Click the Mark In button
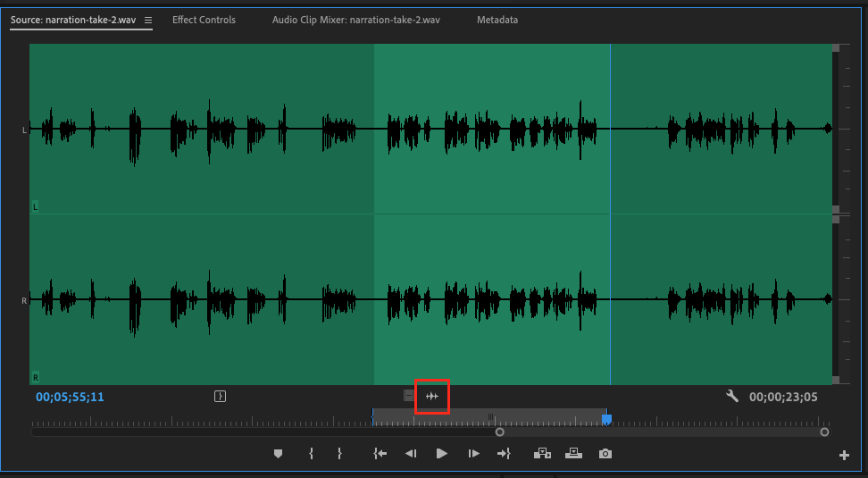 pyautogui.click(x=311, y=454)
